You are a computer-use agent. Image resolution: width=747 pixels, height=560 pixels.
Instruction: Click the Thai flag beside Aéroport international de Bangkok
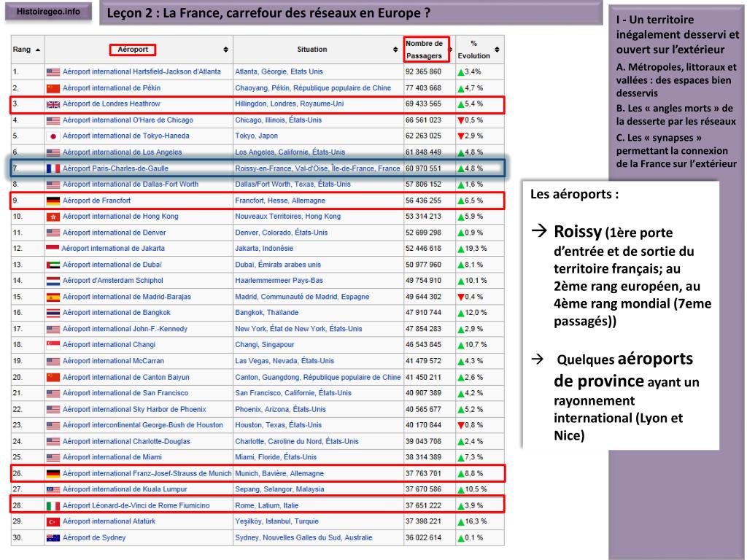click(53, 313)
